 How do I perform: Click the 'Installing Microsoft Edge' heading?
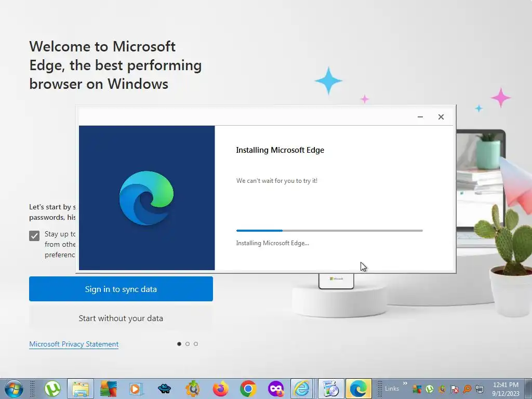coord(280,150)
